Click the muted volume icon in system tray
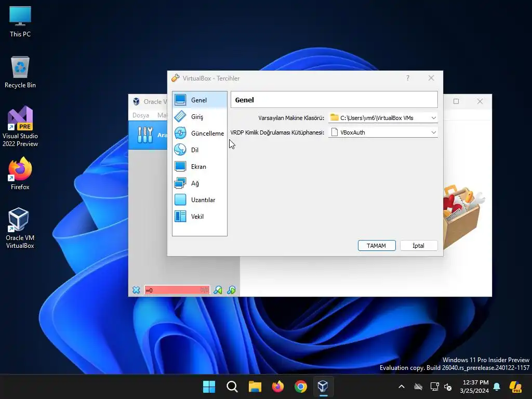 coord(448,387)
